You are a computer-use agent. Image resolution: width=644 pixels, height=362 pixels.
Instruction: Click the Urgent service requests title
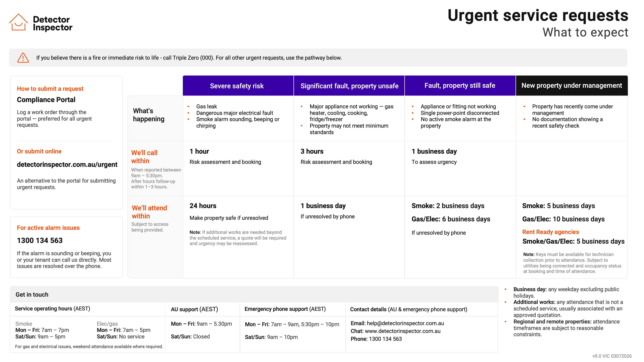[538, 15]
